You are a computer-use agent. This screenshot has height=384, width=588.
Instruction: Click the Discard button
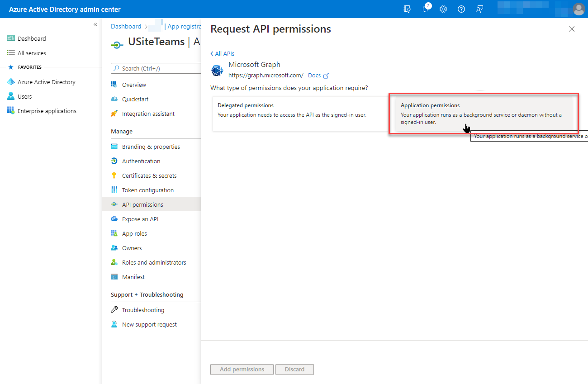[x=294, y=369]
